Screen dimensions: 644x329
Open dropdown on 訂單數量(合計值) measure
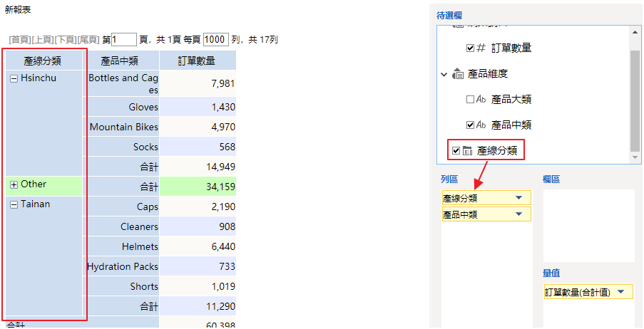620,292
